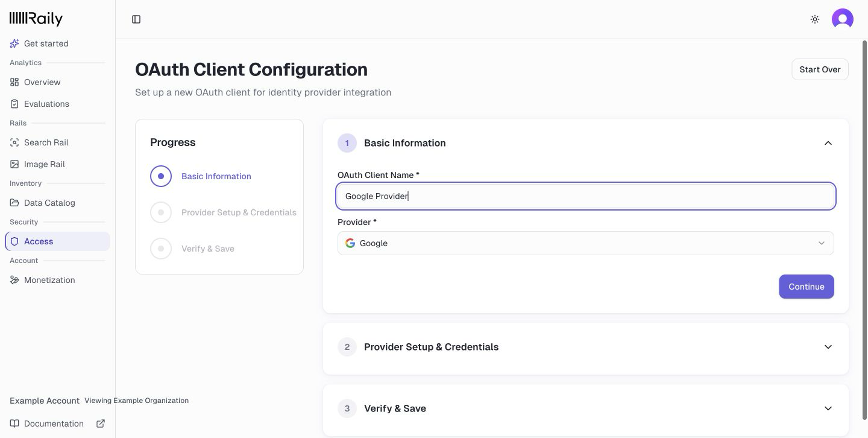
Task: Select Provider Setup & Credentials progress circle
Action: click(161, 212)
